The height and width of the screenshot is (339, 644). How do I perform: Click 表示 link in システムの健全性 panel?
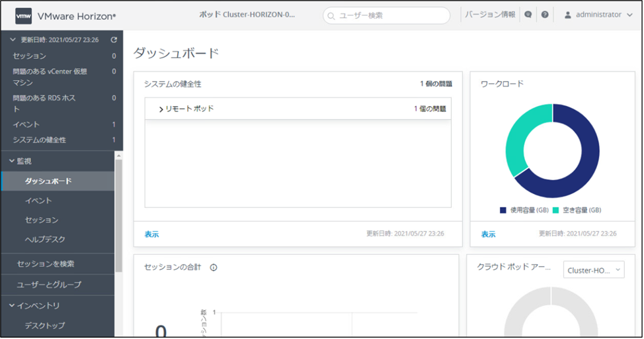click(151, 234)
